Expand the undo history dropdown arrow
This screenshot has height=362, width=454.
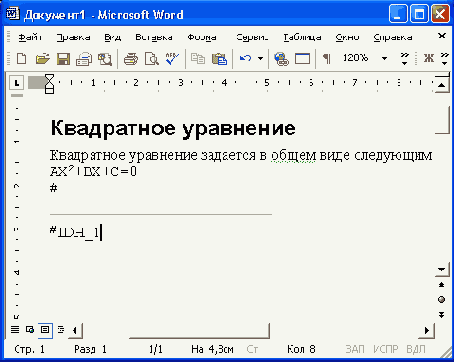pyautogui.click(x=260, y=59)
